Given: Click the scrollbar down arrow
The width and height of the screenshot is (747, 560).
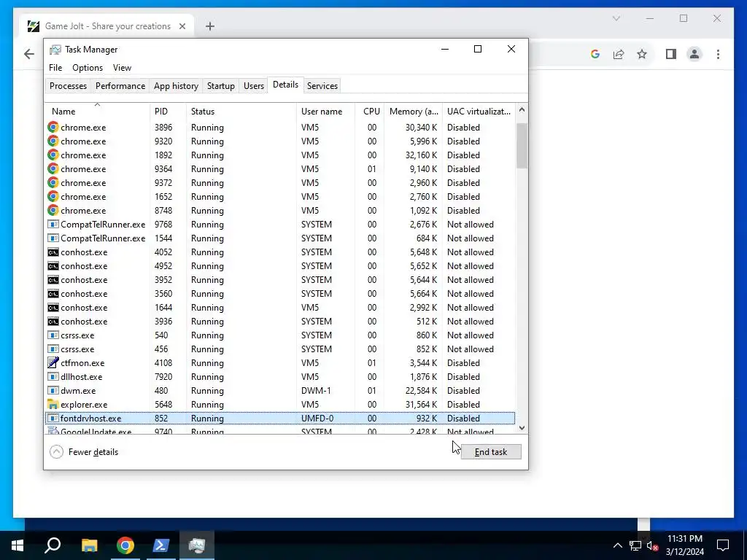Looking at the screenshot, I should pyautogui.click(x=522, y=427).
